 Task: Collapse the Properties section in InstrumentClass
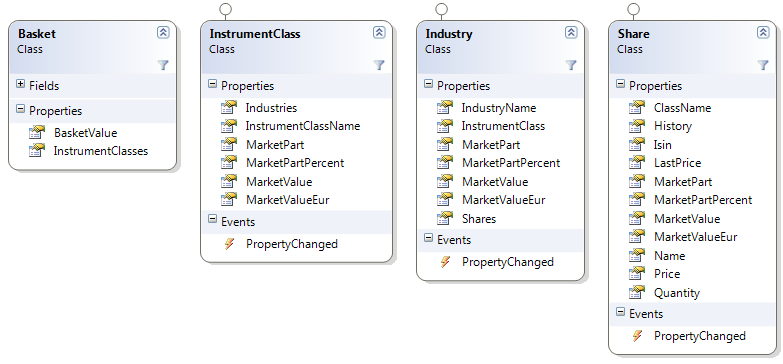point(212,84)
